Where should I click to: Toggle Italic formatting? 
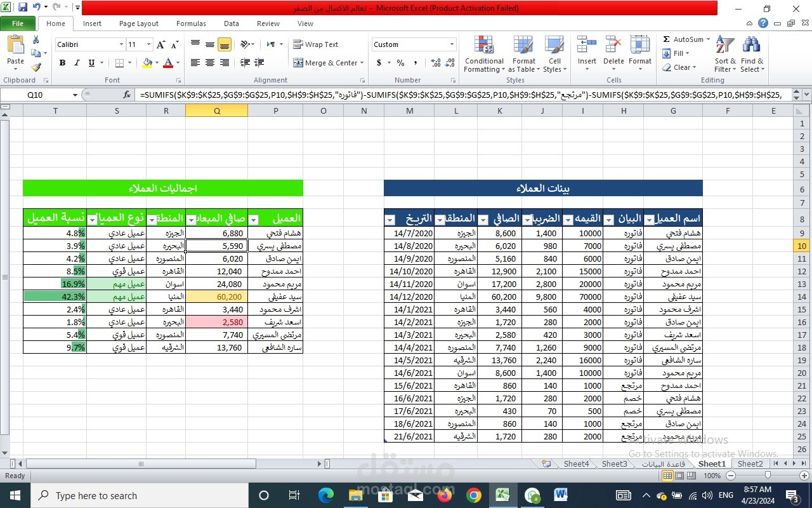click(77, 63)
